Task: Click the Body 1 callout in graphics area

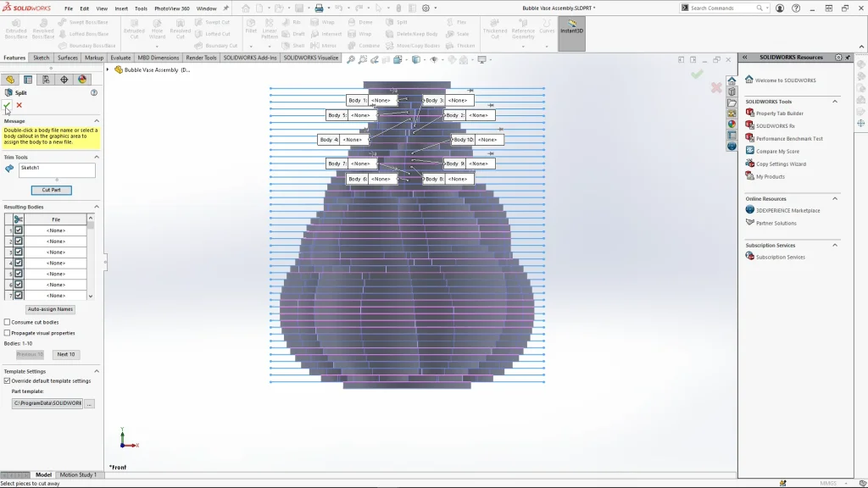Action: pos(372,100)
